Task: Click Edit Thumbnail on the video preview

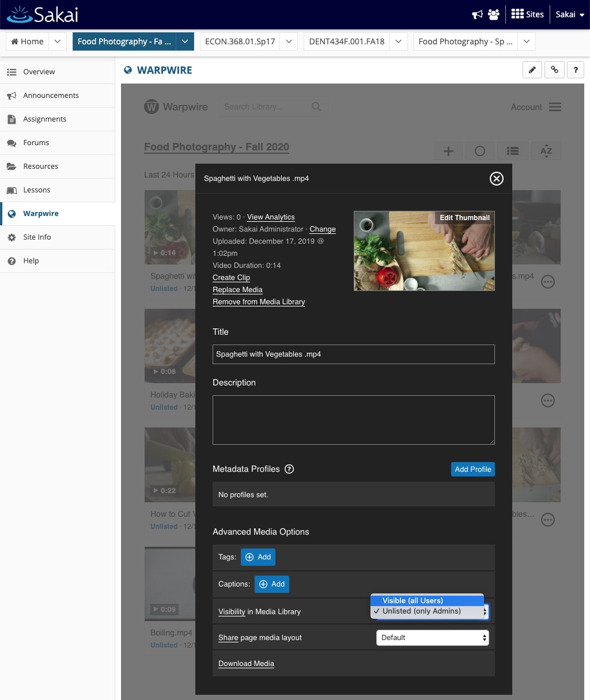Action: point(464,218)
